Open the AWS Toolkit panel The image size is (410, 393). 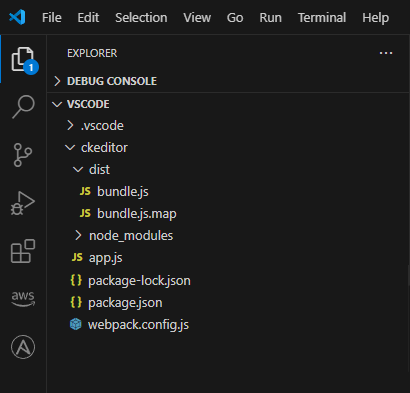[23, 298]
